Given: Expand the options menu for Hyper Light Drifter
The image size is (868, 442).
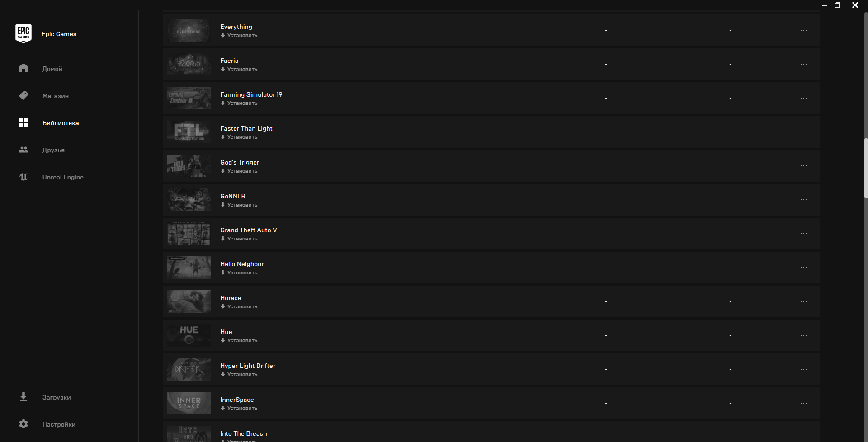Looking at the screenshot, I should (x=803, y=369).
